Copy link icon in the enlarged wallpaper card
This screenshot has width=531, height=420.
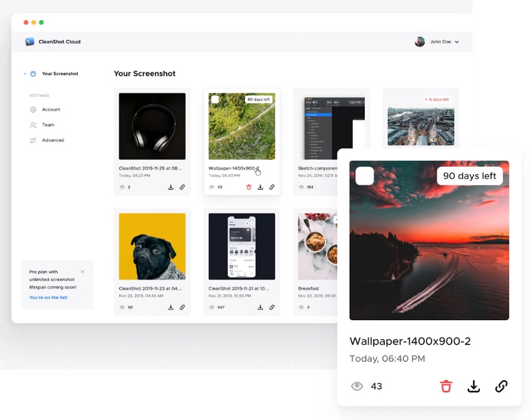[501, 386]
